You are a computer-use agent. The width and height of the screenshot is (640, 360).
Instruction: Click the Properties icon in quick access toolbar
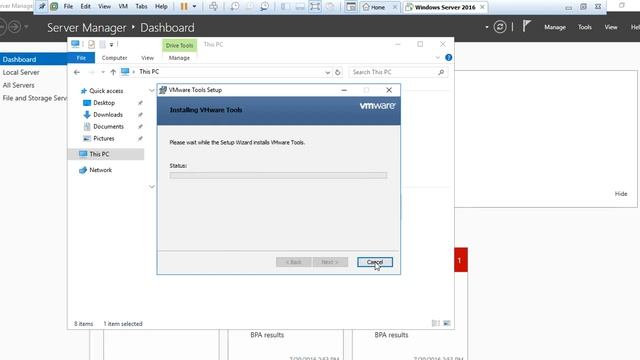pyautogui.click(x=91, y=44)
